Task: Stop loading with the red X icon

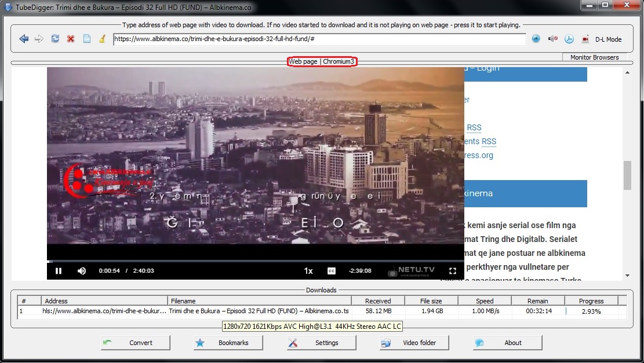Action: click(x=71, y=39)
